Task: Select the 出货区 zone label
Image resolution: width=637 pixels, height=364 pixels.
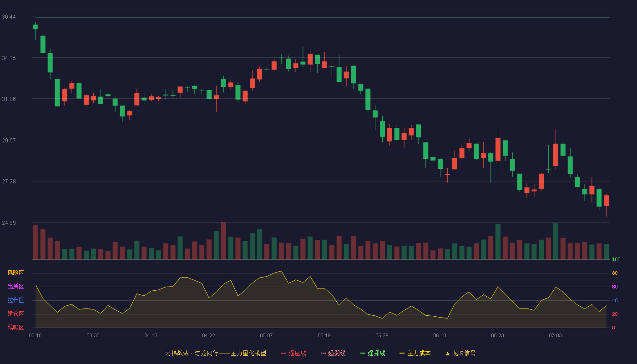Action: [15, 287]
